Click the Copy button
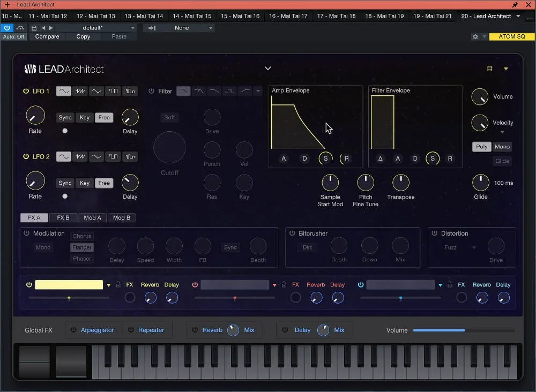536x392 pixels. 83,36
